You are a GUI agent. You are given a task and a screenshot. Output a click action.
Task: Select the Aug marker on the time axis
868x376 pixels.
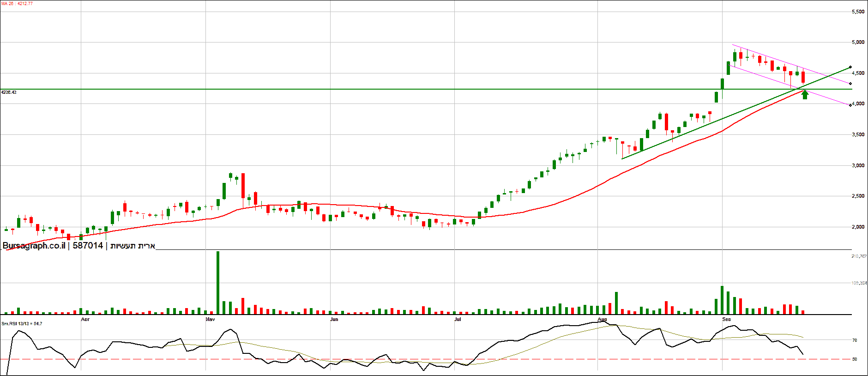602,319
